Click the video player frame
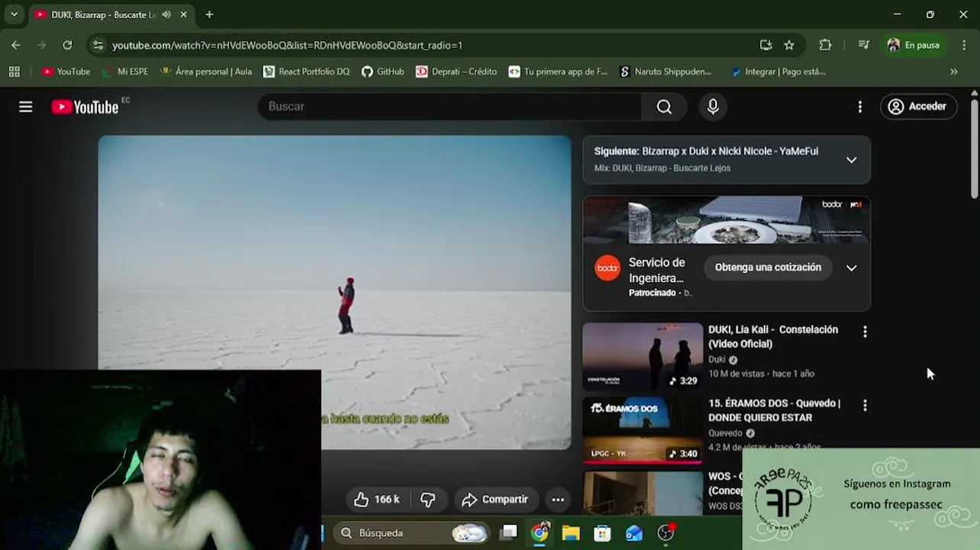The width and height of the screenshot is (980, 550). click(x=334, y=292)
